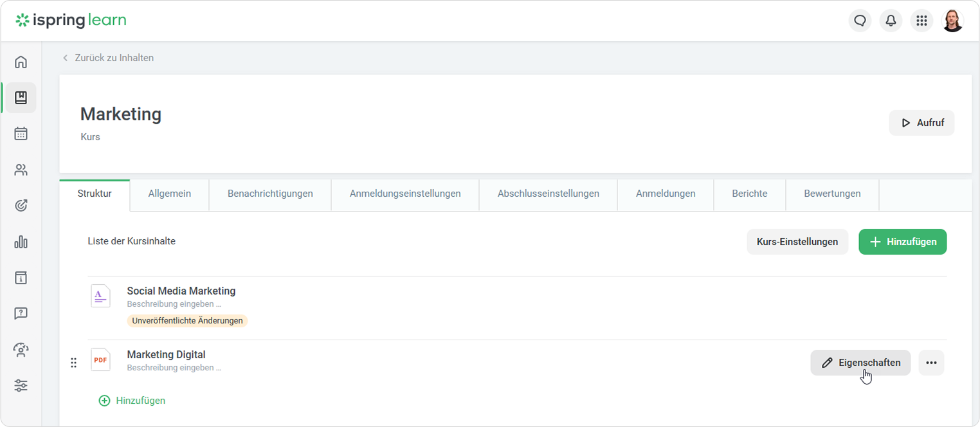
Task: Open the user profile avatar
Action: pos(952,21)
